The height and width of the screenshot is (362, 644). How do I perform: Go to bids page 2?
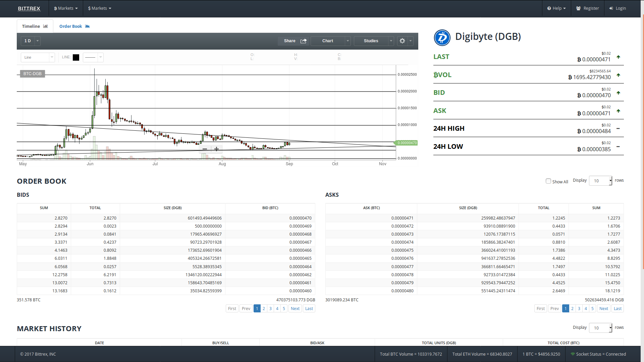(x=264, y=309)
